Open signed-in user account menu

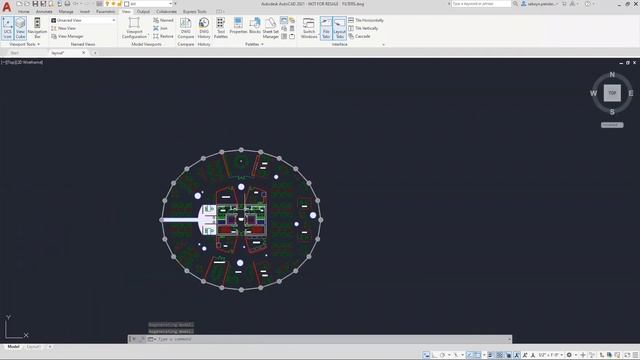pyautogui.click(x=540, y=4)
